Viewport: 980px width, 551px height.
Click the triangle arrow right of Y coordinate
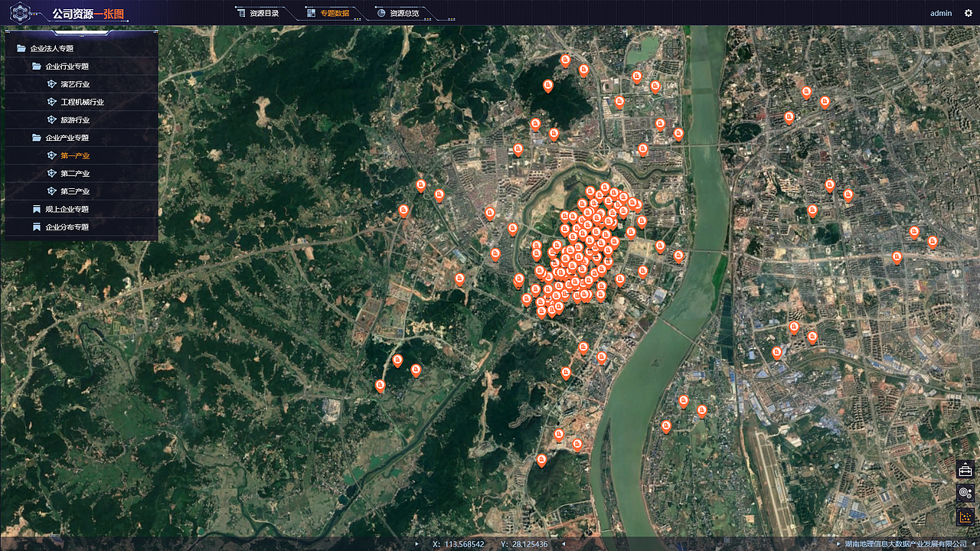coord(563,544)
